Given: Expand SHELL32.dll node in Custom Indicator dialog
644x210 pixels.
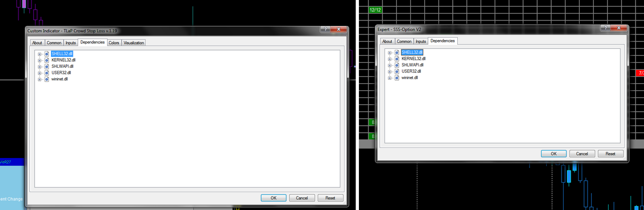Looking at the screenshot, I should [39, 53].
